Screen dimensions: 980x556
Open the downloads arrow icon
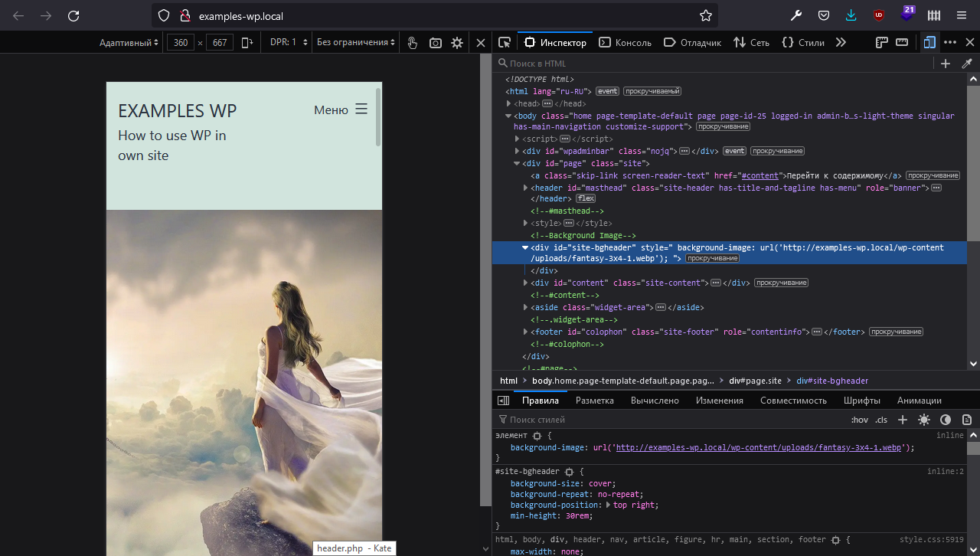(x=851, y=15)
